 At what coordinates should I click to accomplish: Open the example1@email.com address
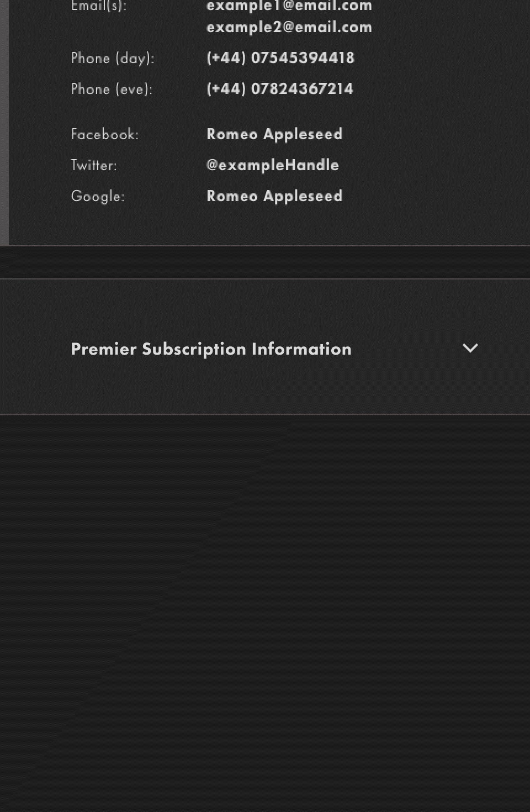[289, 6]
